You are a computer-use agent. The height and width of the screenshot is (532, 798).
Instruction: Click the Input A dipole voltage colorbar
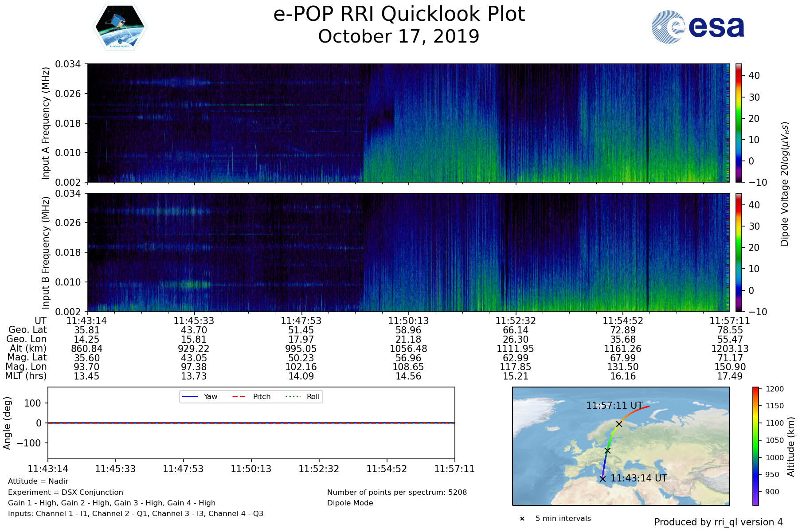point(739,123)
